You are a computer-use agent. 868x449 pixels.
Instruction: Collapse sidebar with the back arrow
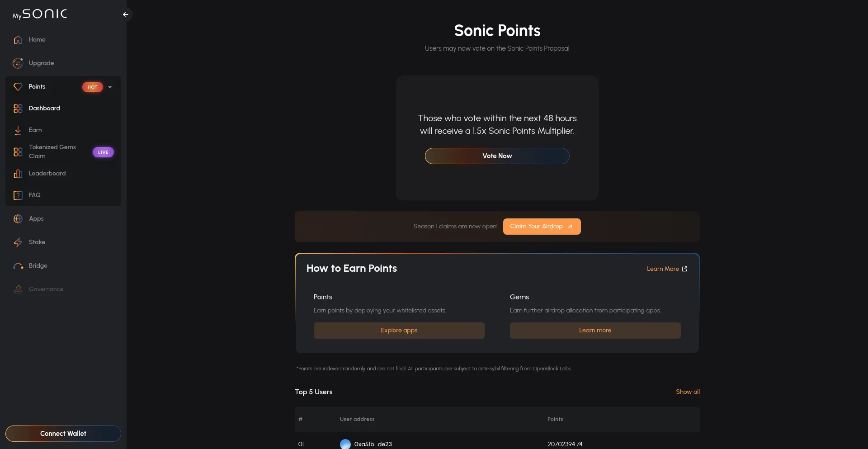coord(126,14)
